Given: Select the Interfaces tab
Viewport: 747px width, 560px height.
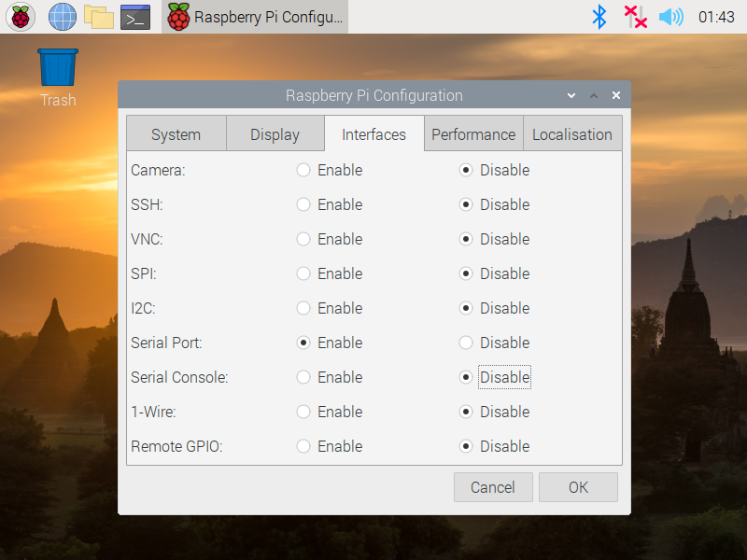Looking at the screenshot, I should tap(374, 133).
